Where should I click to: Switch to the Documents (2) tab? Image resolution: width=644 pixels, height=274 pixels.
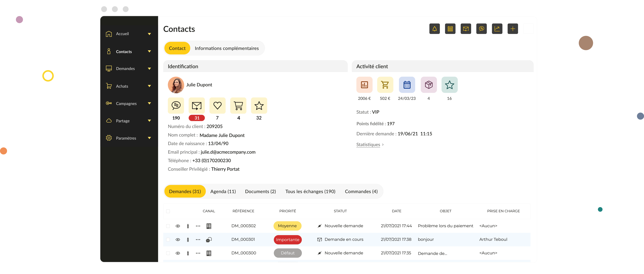[260, 191]
